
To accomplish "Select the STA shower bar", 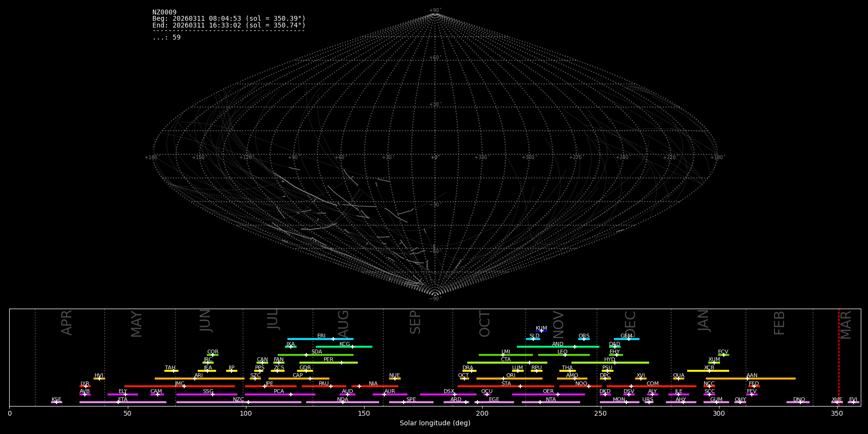I will click(506, 386).
